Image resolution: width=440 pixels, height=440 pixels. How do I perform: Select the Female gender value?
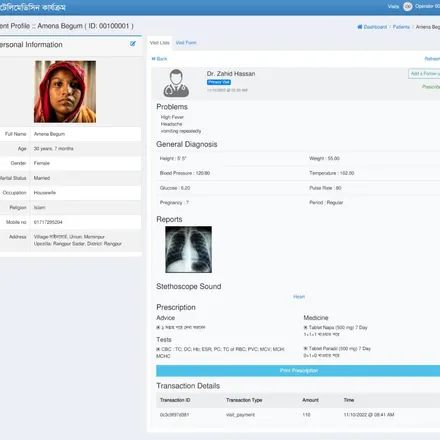coord(42,163)
